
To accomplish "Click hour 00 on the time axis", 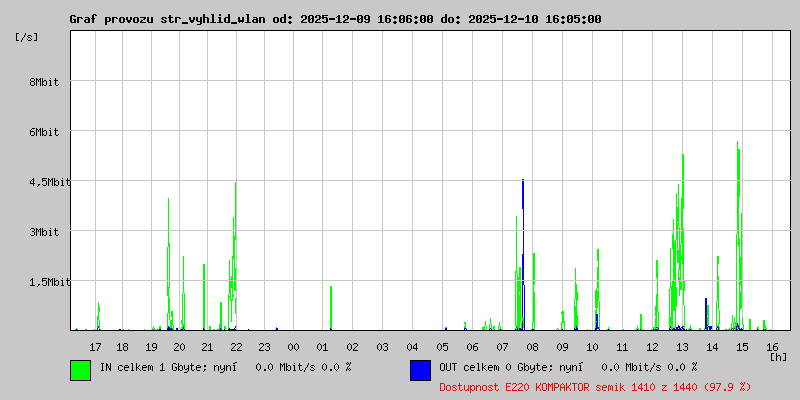I will coord(294,347).
